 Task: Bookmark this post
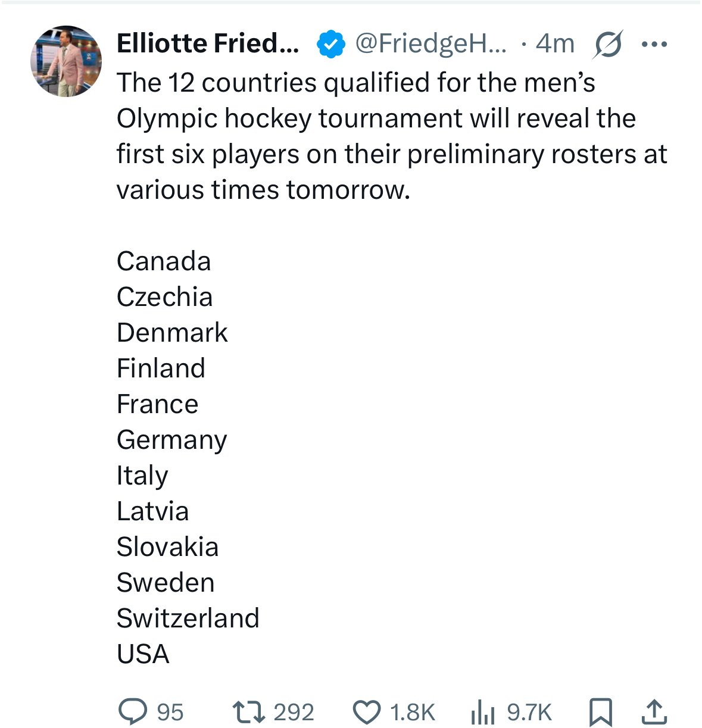[x=600, y=712]
